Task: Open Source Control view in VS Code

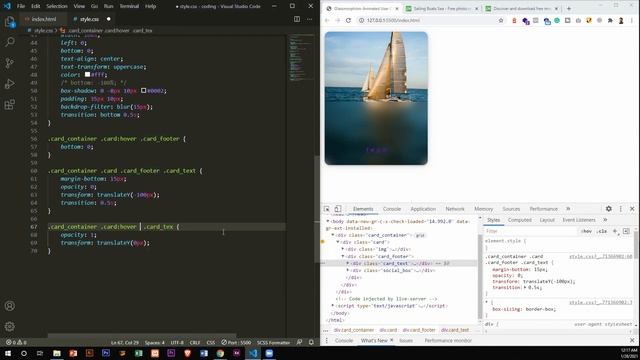Action: pos(9,63)
